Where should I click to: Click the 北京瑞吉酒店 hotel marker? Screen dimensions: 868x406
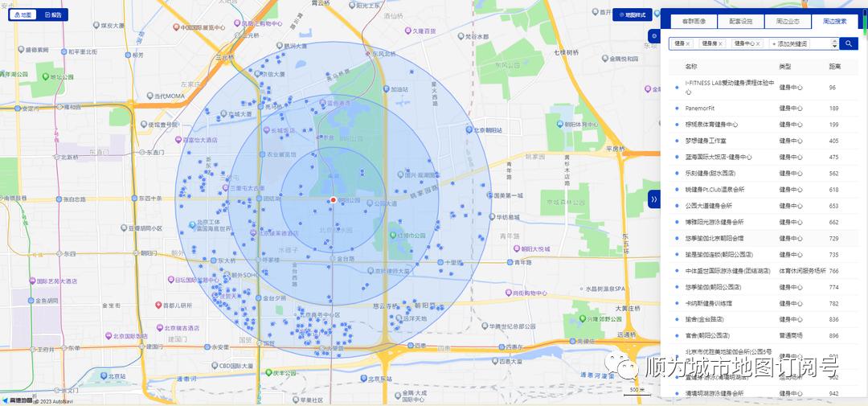click(159, 328)
